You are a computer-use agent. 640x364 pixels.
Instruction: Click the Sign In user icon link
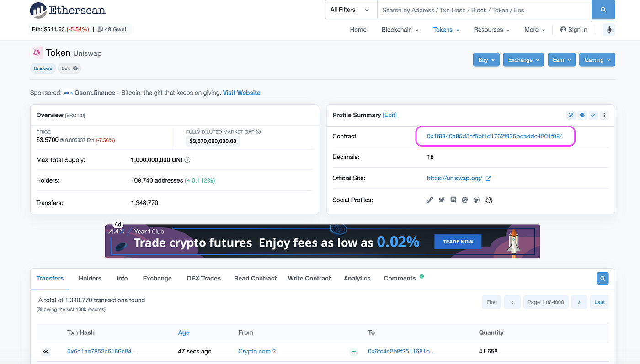[x=574, y=30]
